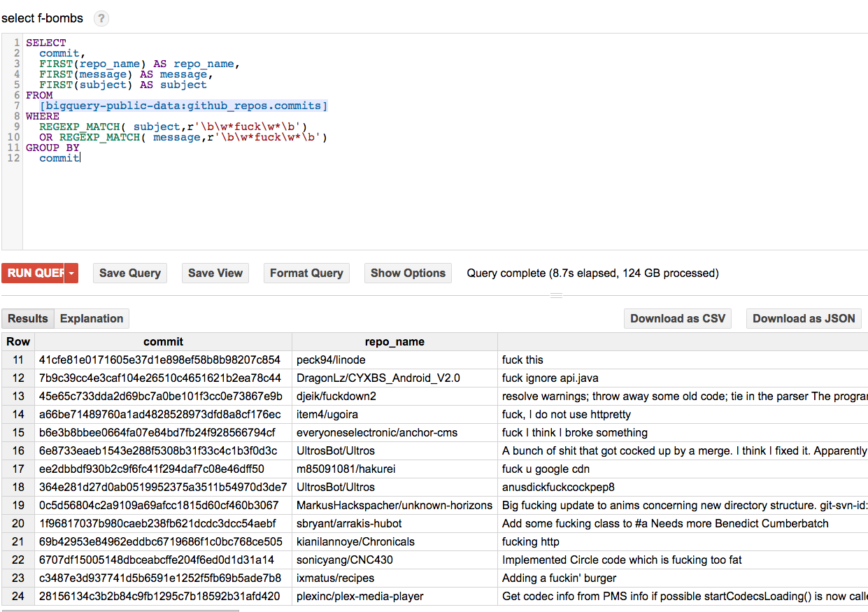Click message 'Implemented Circle code which is fucking too fat'
The image size is (868, 612).
pos(622,560)
